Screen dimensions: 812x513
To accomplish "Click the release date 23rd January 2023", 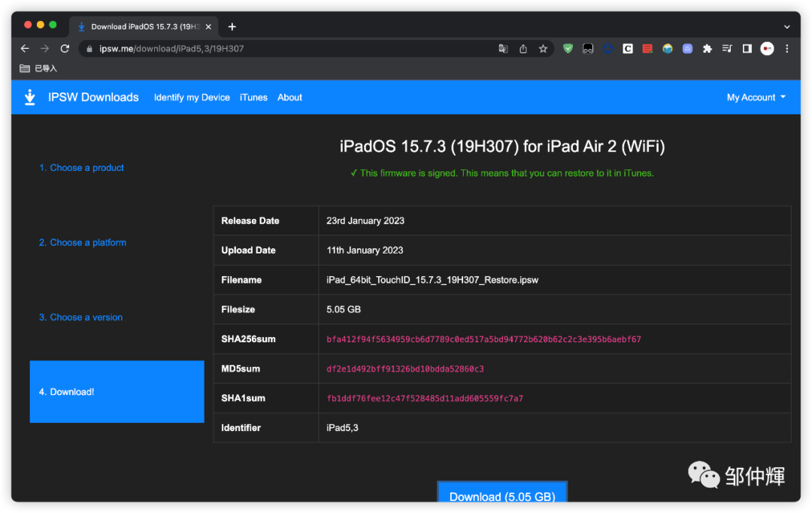I will [365, 220].
